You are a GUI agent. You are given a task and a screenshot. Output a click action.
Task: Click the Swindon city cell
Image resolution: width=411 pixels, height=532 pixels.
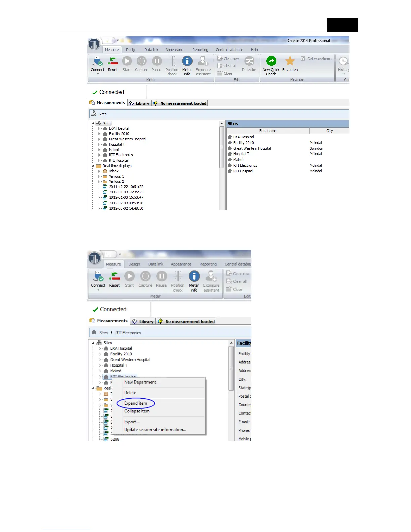[316, 148]
